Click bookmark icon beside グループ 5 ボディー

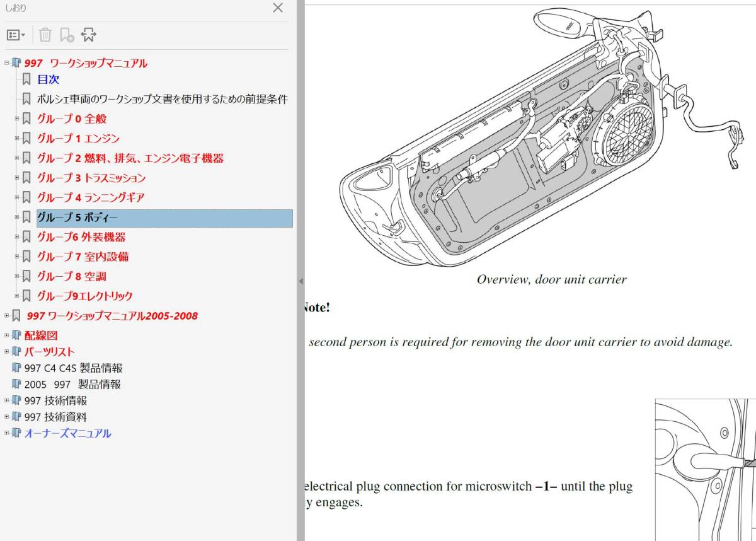pos(26,217)
